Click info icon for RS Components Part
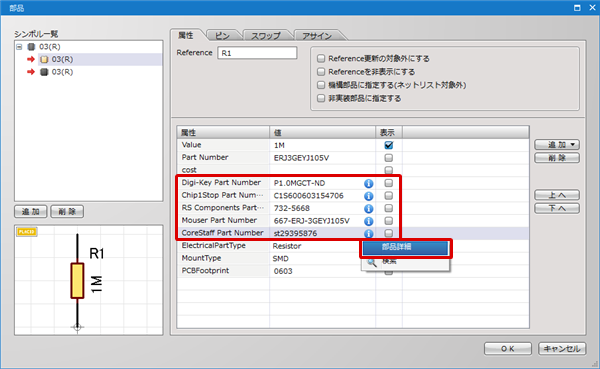The height and width of the screenshot is (369, 600). pos(368,209)
